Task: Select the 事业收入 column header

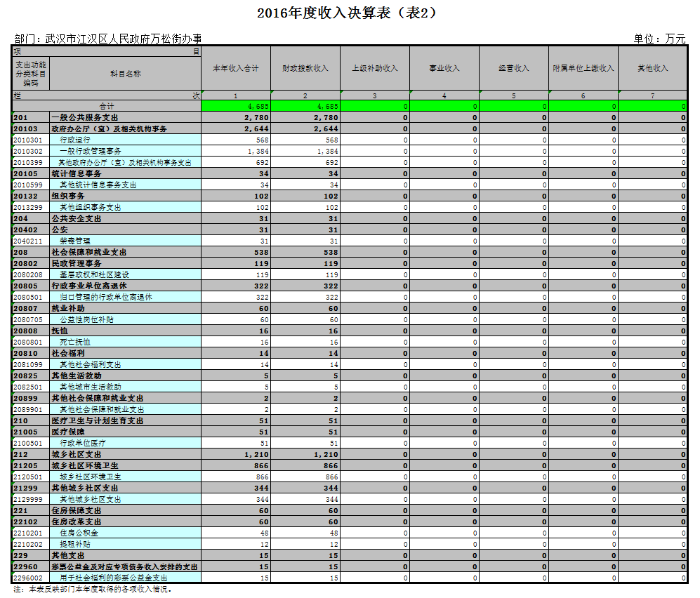Action: coord(444,69)
